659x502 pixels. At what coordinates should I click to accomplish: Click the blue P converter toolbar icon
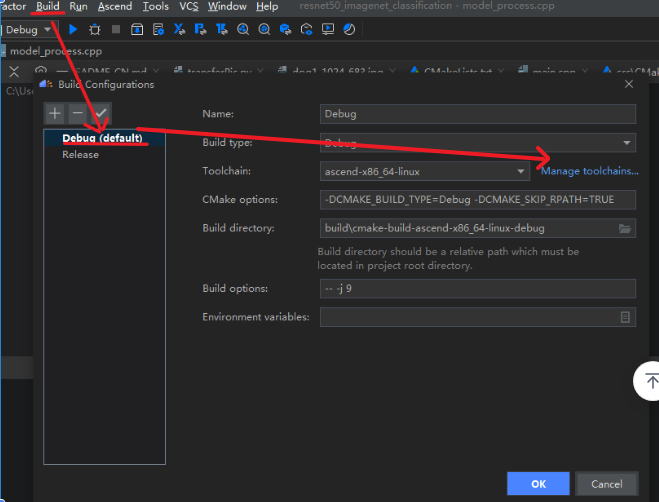[x=200, y=29]
